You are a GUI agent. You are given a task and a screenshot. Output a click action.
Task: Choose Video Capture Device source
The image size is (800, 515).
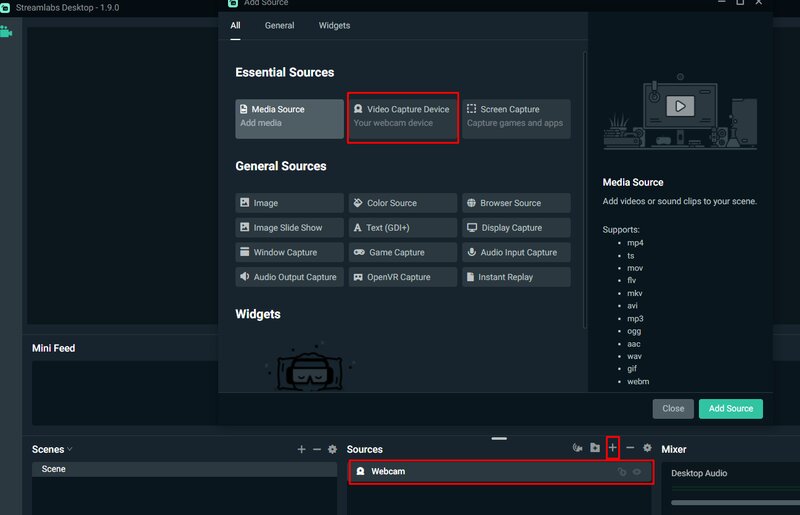click(403, 118)
